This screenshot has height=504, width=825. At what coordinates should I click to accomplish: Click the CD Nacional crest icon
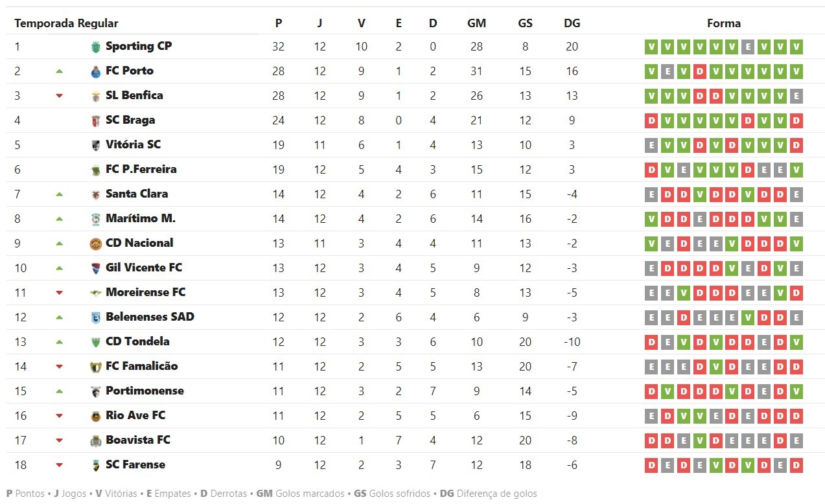pyautogui.click(x=96, y=244)
